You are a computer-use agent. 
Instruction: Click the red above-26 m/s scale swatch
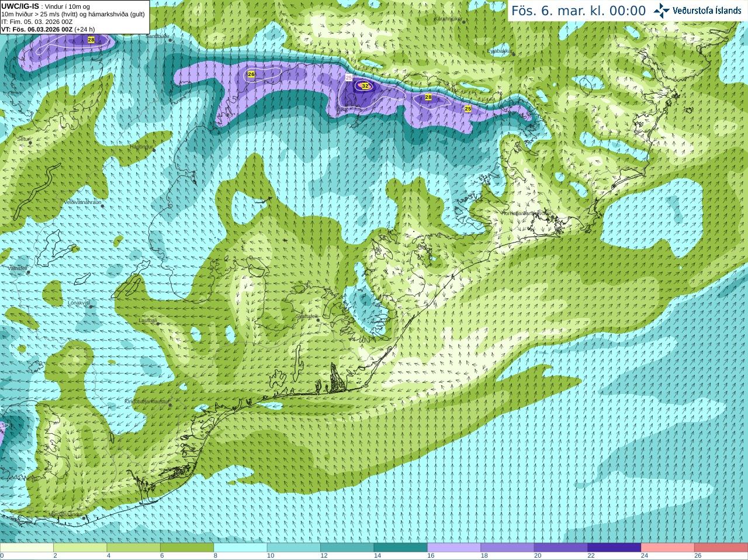coord(721,548)
